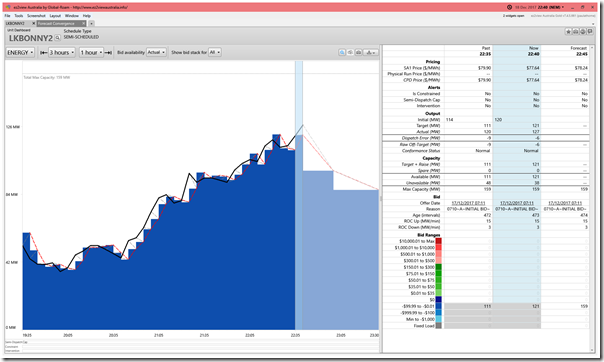Click the chart copy icon
This screenshot has width=604, height=362.
[350, 52]
